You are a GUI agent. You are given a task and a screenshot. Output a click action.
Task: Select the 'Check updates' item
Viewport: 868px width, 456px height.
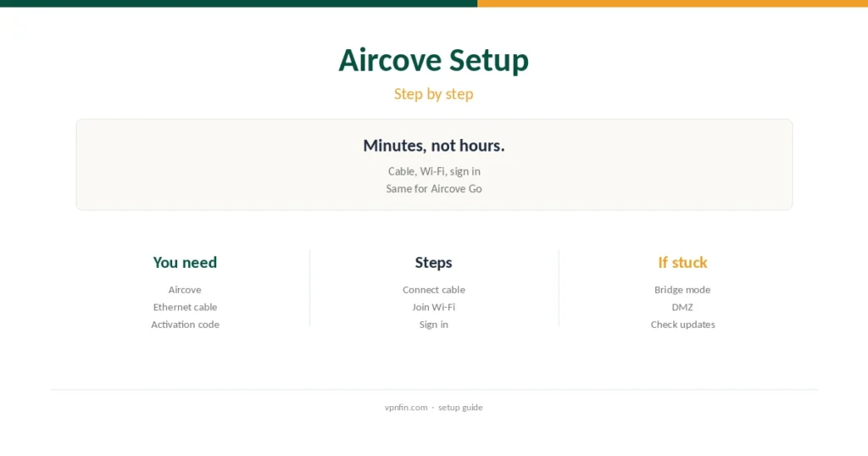click(682, 325)
